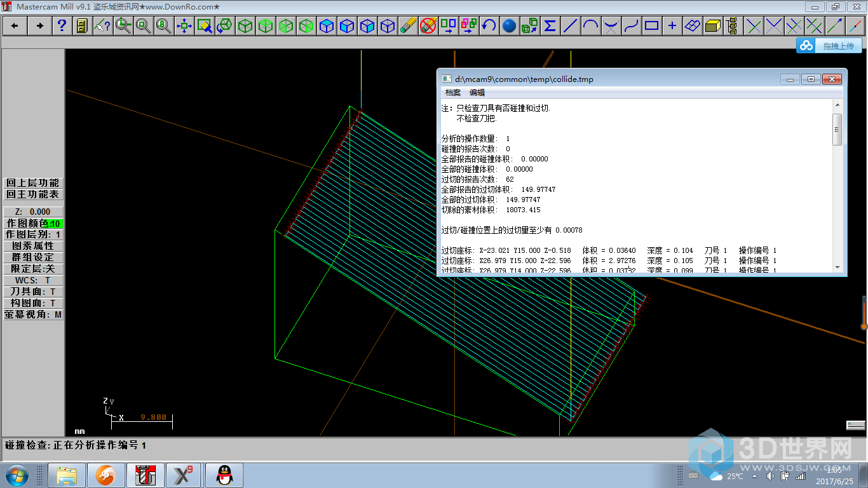Screen dimensions: 868x488
Task: Open 图素属性 attributes setting
Action: (x=33, y=246)
